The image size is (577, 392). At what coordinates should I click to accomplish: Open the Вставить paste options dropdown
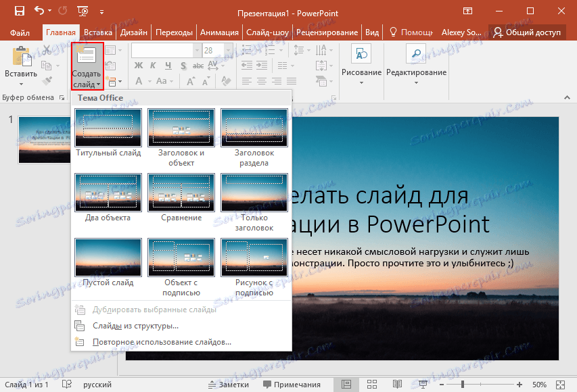pos(21,84)
